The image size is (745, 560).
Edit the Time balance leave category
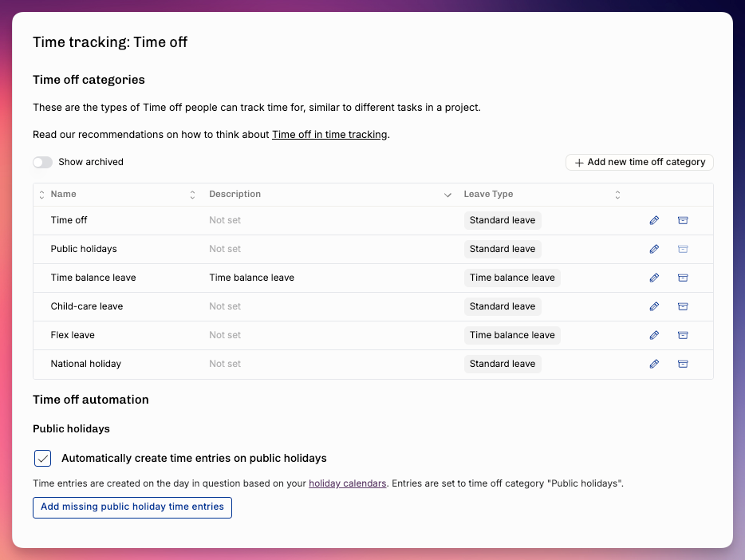tap(654, 278)
